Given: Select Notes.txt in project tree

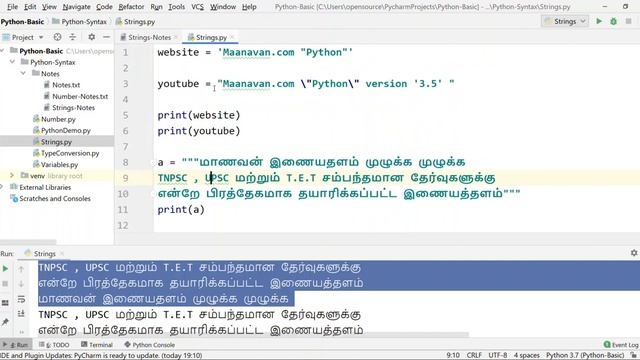Looking at the screenshot, I should (x=66, y=85).
